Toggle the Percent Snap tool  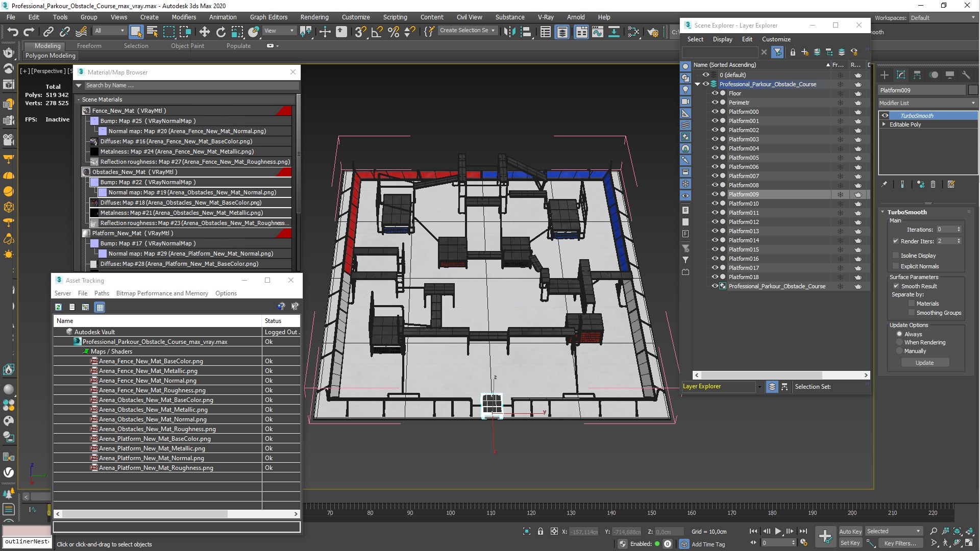pyautogui.click(x=393, y=32)
